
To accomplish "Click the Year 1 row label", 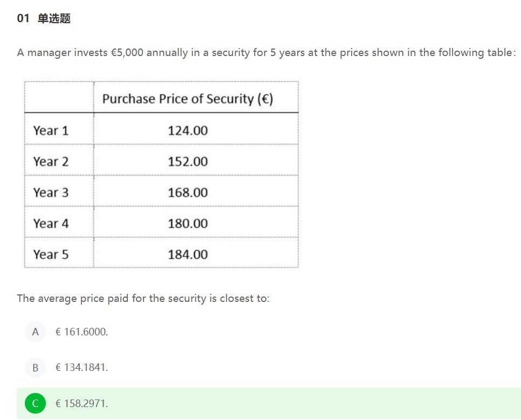I will [51, 130].
